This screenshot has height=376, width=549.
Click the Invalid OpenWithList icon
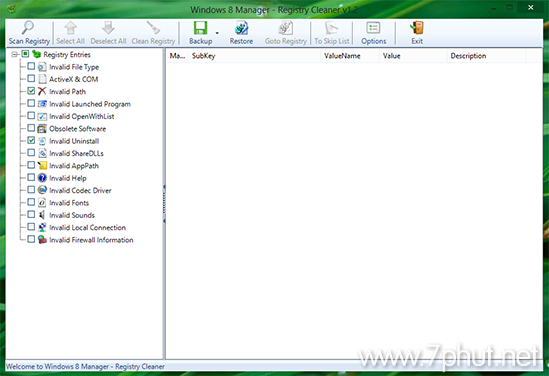point(42,116)
